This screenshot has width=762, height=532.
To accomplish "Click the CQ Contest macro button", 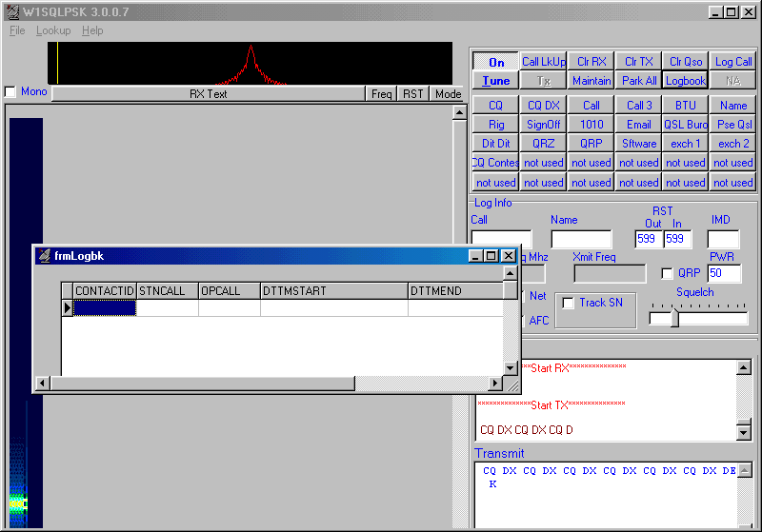I will tap(495, 163).
